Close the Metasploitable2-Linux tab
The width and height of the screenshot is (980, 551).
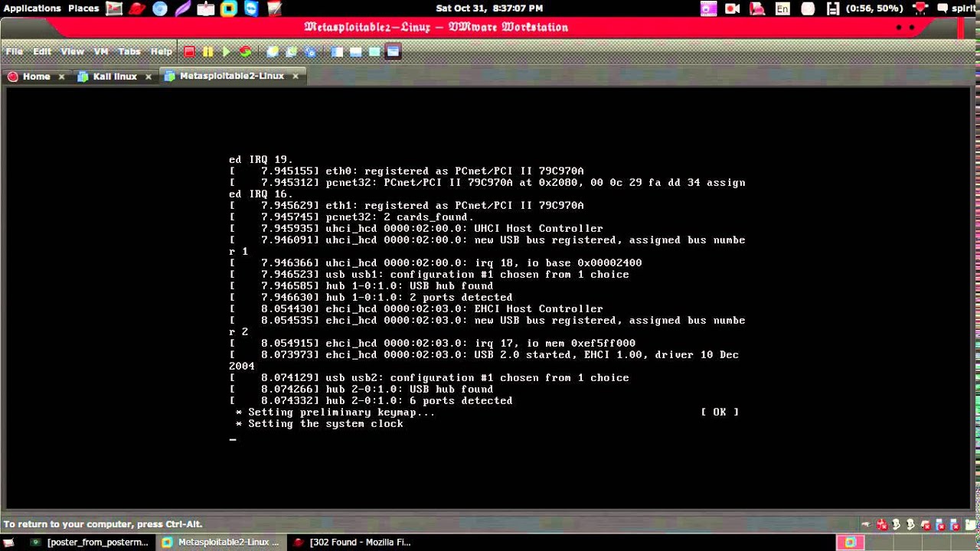tap(296, 77)
